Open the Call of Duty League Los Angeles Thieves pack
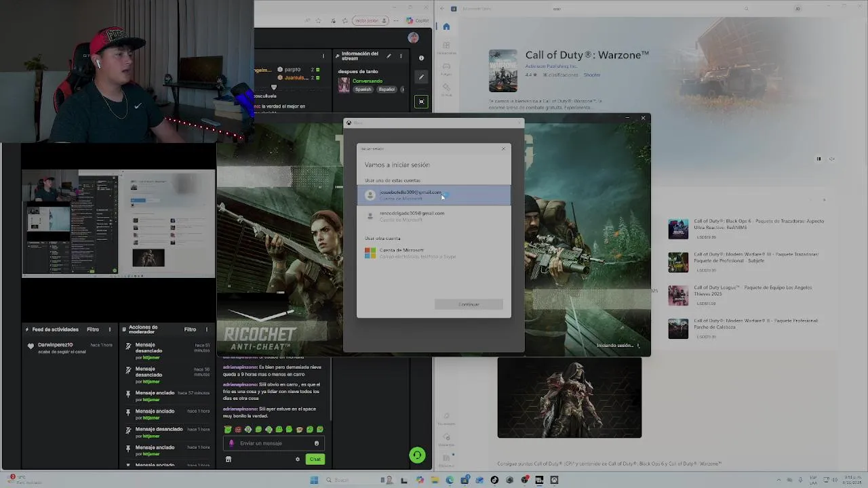 (746, 295)
